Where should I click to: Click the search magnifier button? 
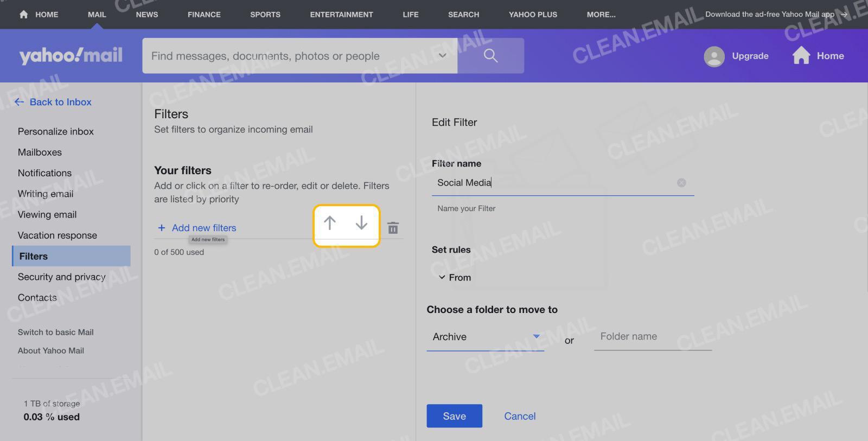490,55
